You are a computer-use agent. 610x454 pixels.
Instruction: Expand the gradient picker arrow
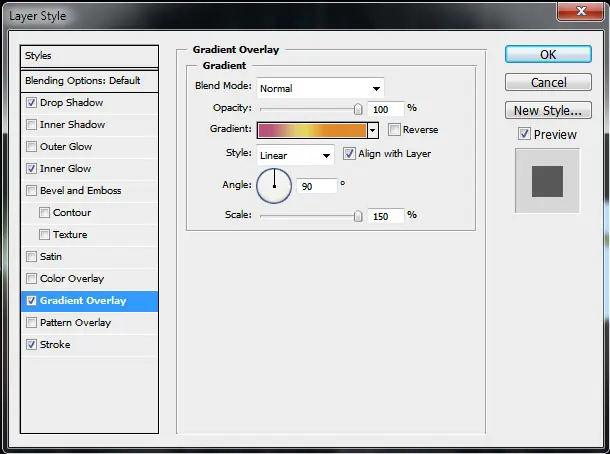click(x=372, y=130)
